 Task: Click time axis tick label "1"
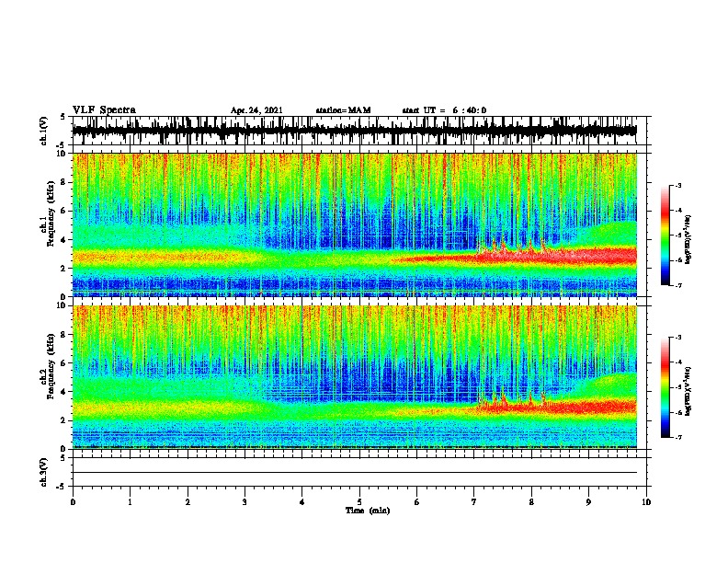pos(130,501)
